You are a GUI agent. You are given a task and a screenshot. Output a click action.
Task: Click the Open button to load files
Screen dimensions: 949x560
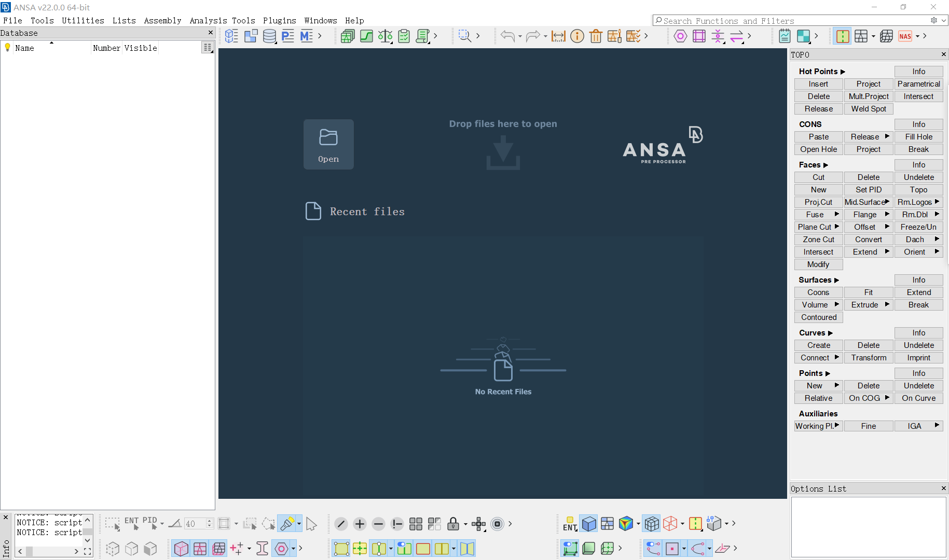[x=328, y=144]
